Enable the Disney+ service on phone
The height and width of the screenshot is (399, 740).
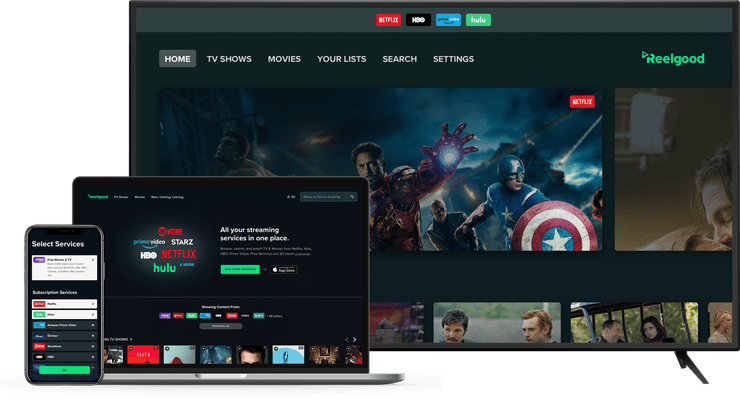tap(65, 336)
